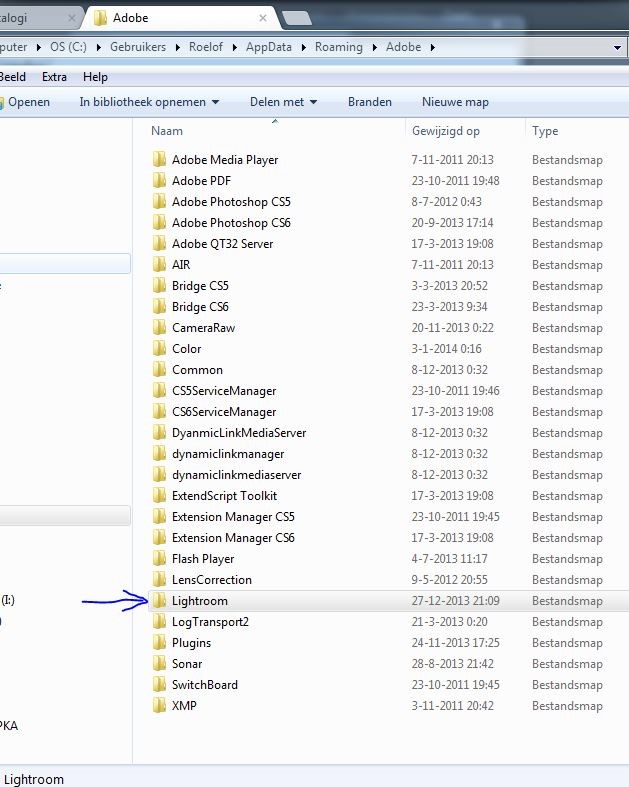The width and height of the screenshot is (629, 787).
Task: Expand the arrow after Adobe in address bar
Action: click(x=433, y=47)
